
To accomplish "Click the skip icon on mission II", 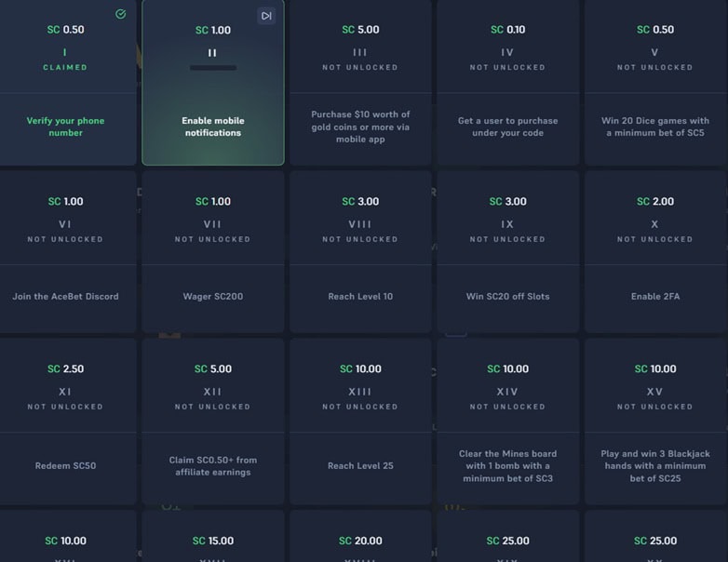I will (x=266, y=16).
